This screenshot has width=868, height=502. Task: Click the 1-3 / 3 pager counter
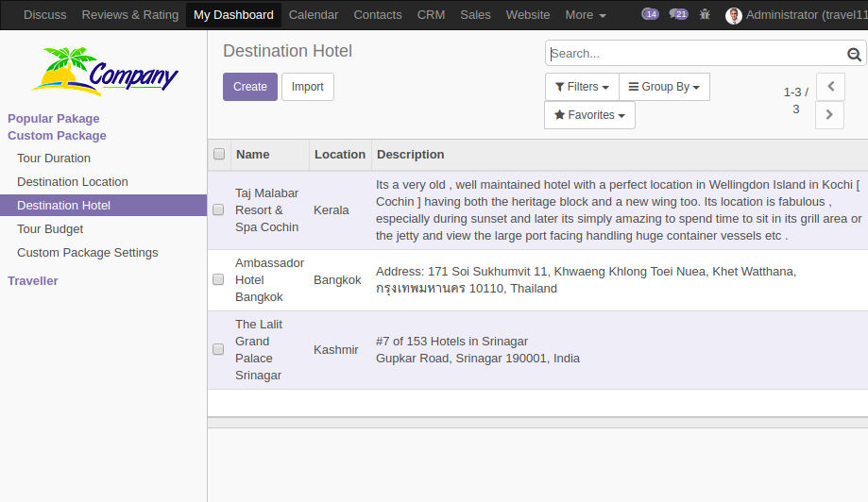coord(795,101)
